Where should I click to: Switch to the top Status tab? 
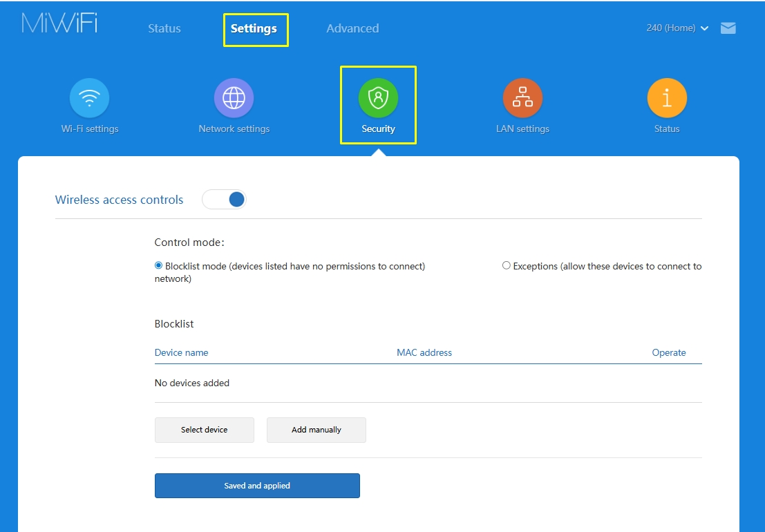click(164, 28)
